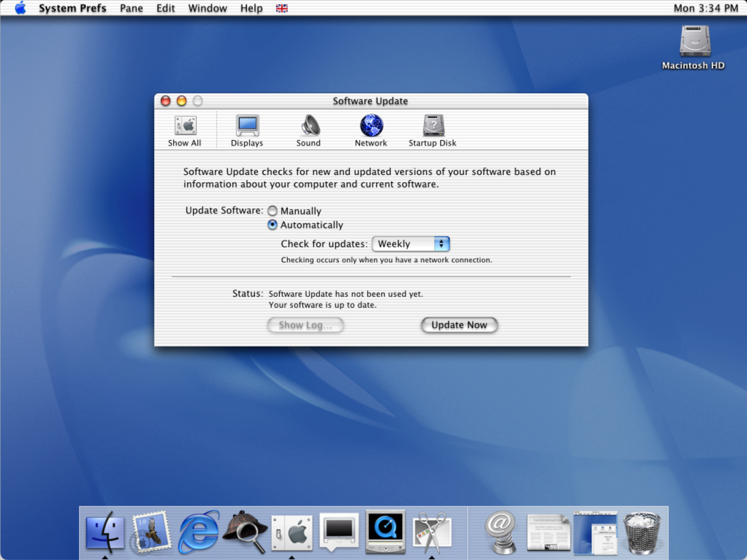The height and width of the screenshot is (560, 747).
Task: Click the Update Now button
Action: click(x=459, y=325)
